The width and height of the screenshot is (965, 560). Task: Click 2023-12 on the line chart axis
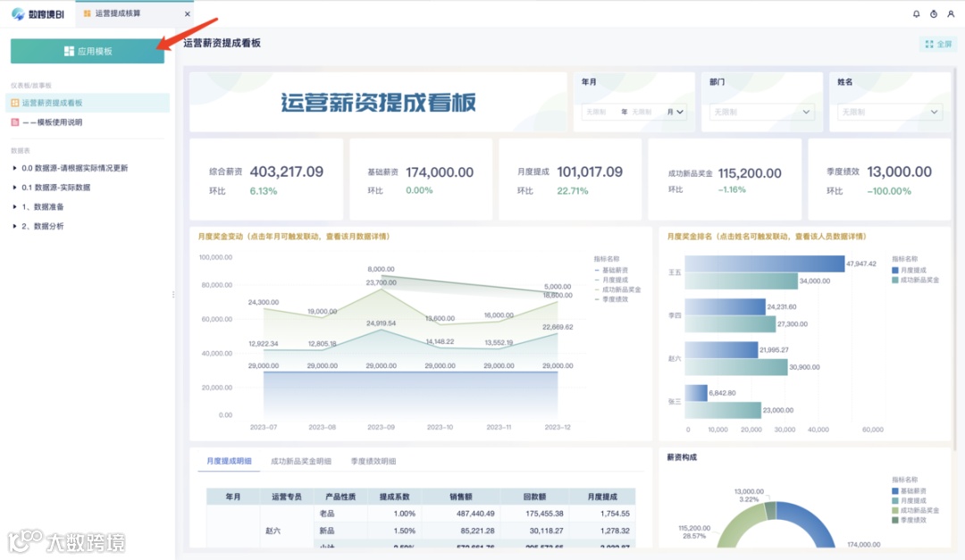click(x=558, y=427)
